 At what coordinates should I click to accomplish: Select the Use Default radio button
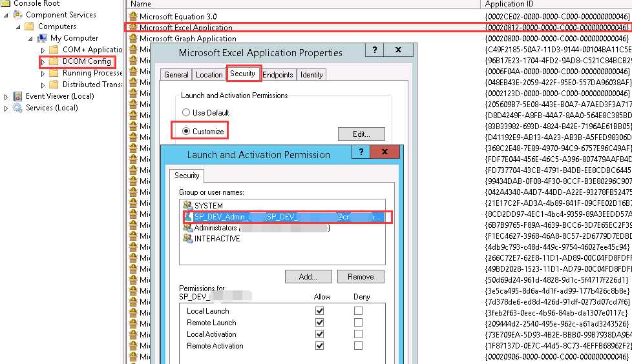(186, 112)
